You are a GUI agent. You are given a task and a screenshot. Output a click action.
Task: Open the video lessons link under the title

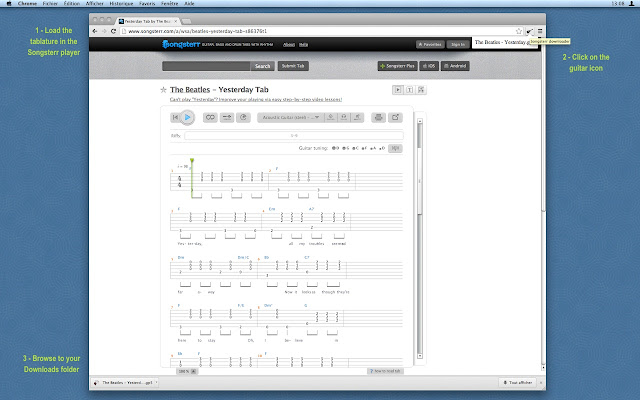pos(256,100)
